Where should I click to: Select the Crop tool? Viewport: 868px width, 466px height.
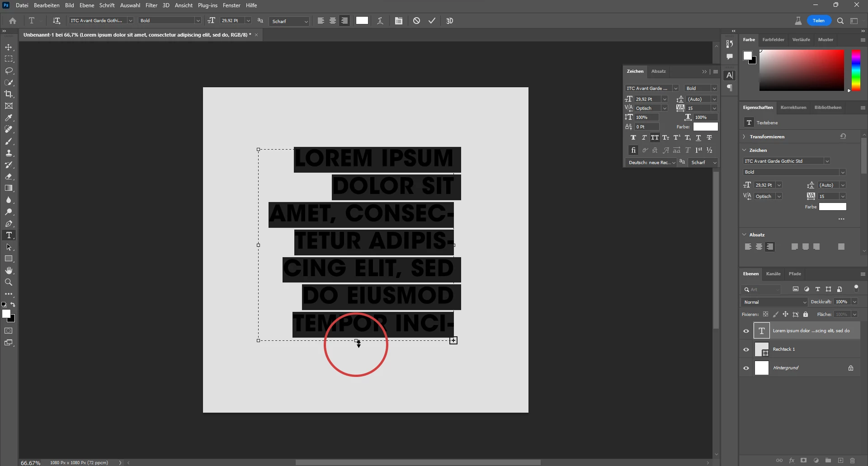(9, 94)
